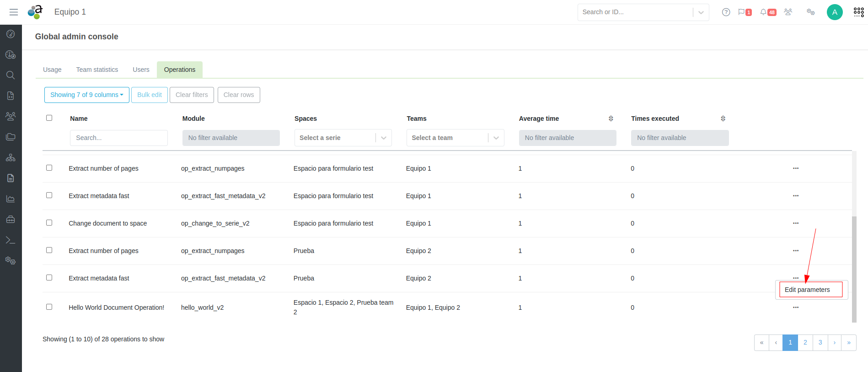Screen dimensions: 868x372
Task: Go to page 2 of results
Action: (805, 342)
